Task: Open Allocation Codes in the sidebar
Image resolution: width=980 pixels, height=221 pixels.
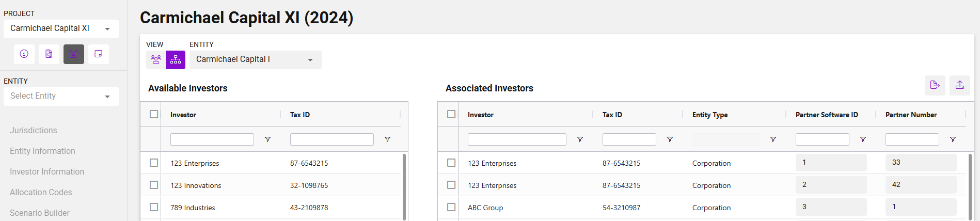Action: (x=41, y=193)
